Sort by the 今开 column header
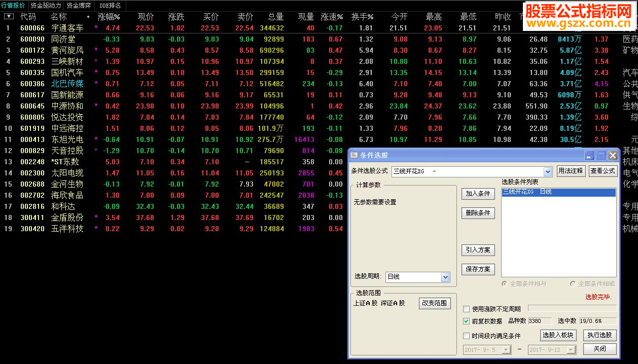 [399, 17]
